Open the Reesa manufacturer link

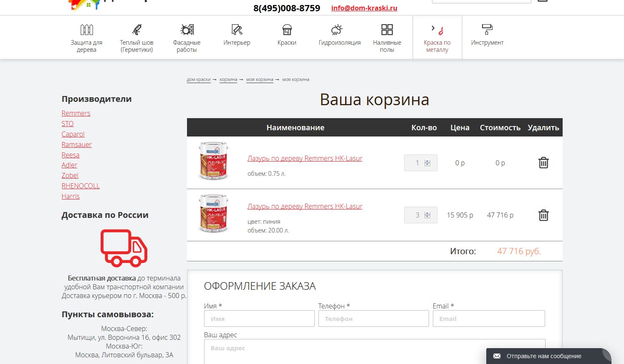(x=71, y=155)
